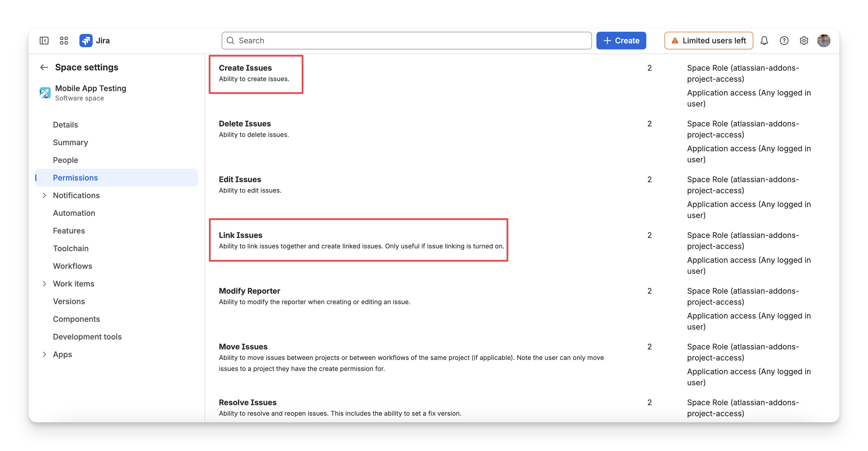Viewport: 868px width, 451px height.
Task: Open notifications bell icon
Action: 764,41
